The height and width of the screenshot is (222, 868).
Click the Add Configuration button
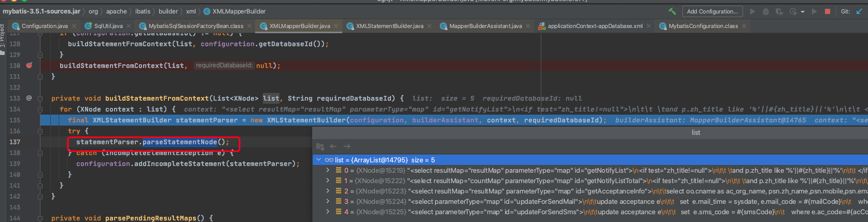[x=712, y=11]
